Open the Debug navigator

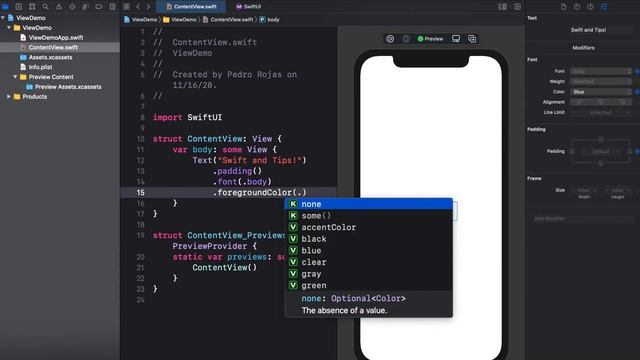click(85, 7)
